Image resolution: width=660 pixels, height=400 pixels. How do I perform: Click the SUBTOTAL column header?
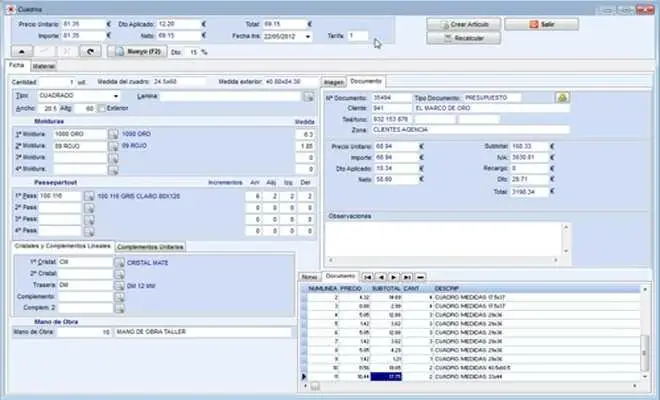tap(386, 289)
